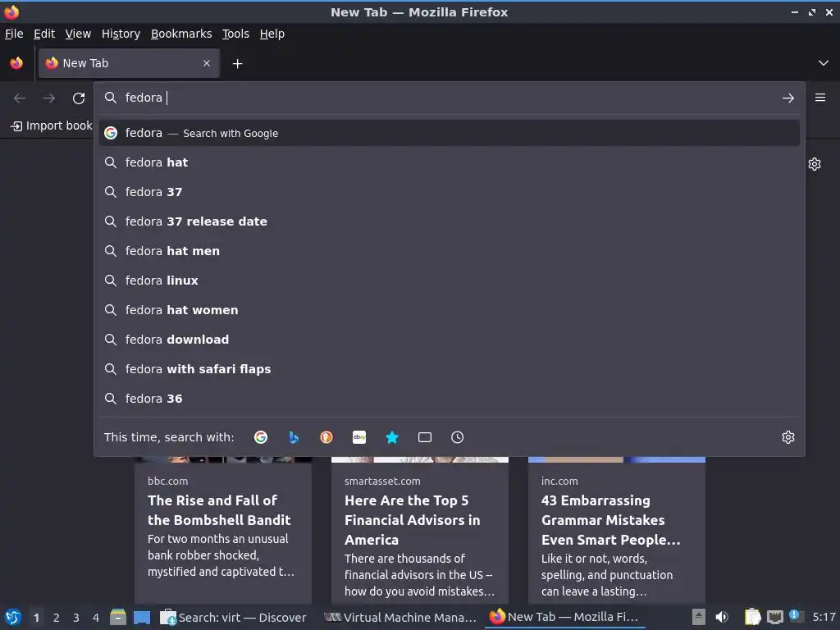
Task: Open inc.com Grammar Mistakes article
Action: pos(617,531)
